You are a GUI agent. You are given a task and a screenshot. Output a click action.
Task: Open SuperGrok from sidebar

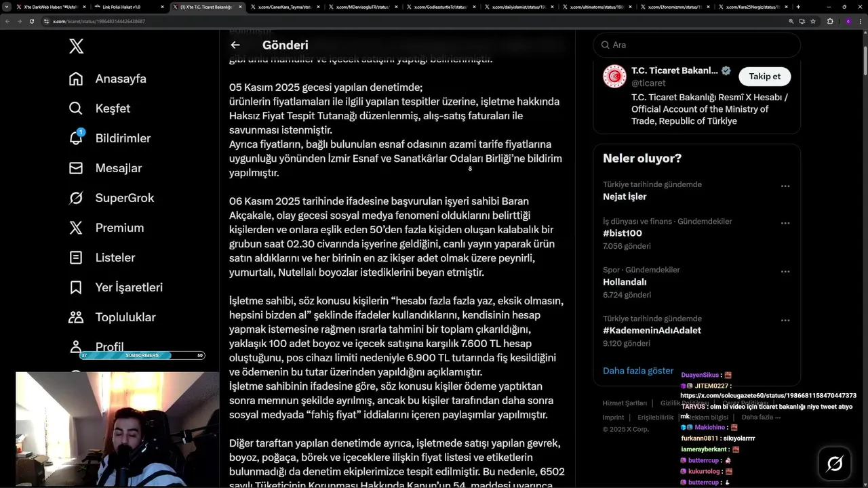pyautogui.click(x=111, y=198)
